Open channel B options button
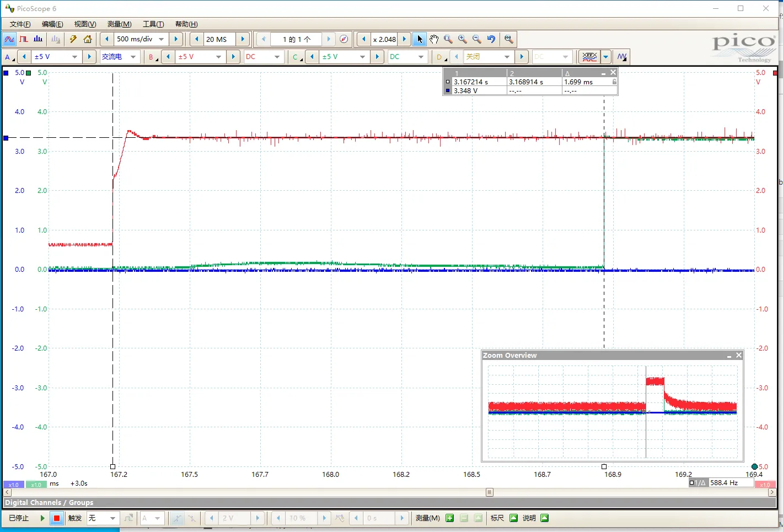This screenshot has width=783, height=532. coord(153,57)
